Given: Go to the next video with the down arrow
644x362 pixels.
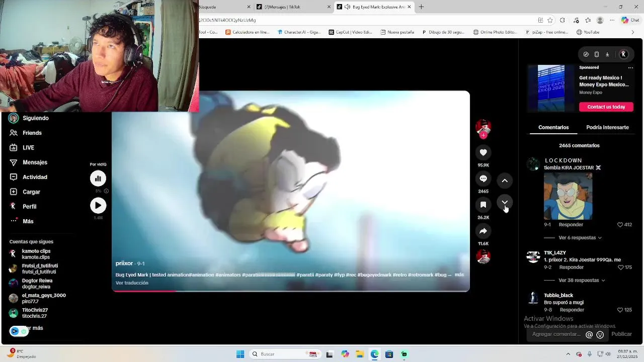Looking at the screenshot, I should pos(505,202).
